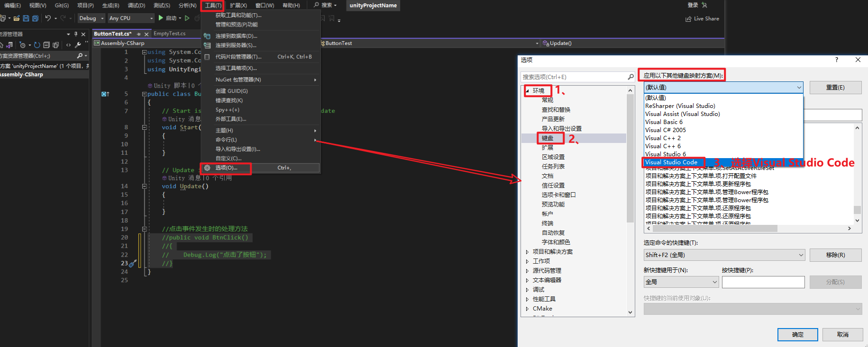Open the Any CPU platform dropdown

point(131,18)
